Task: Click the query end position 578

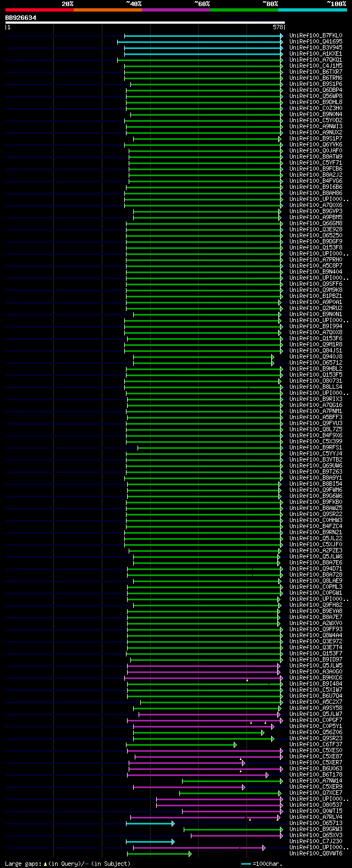Action: [278, 27]
